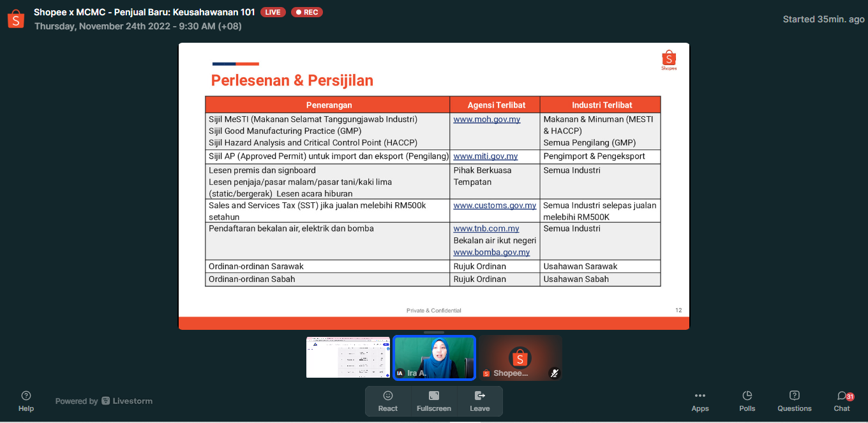Select Ira A. presenter video thumbnail

434,357
